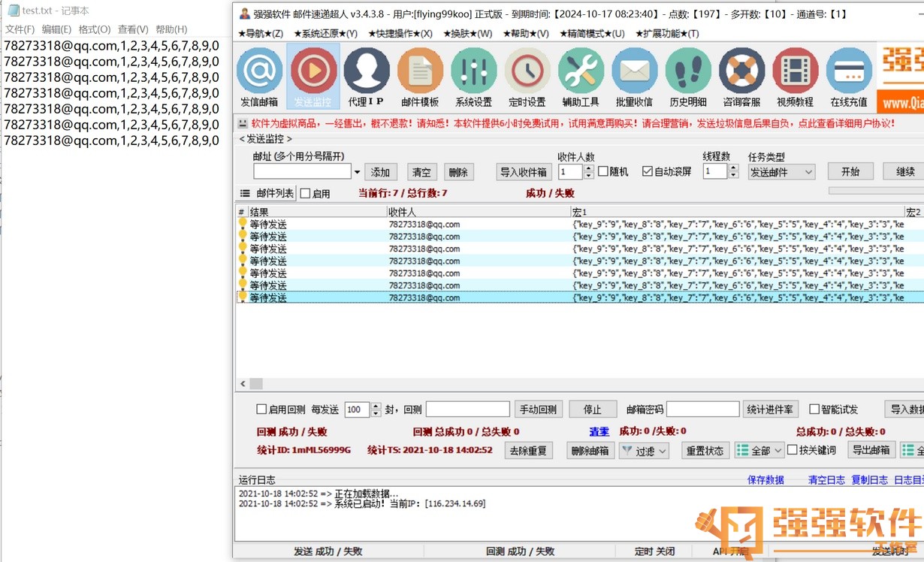Click the Notepad icon beside test.txt title

coord(14,11)
